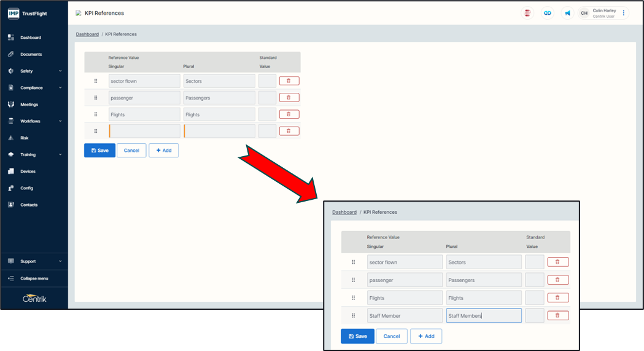Open Meetings in the sidebar

point(29,105)
